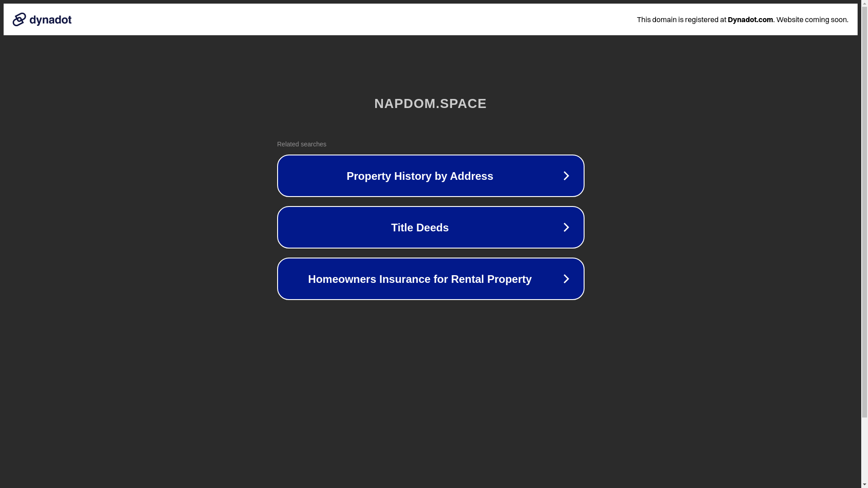
Task: Click the This domain is registered at text
Action: click(681, 19)
